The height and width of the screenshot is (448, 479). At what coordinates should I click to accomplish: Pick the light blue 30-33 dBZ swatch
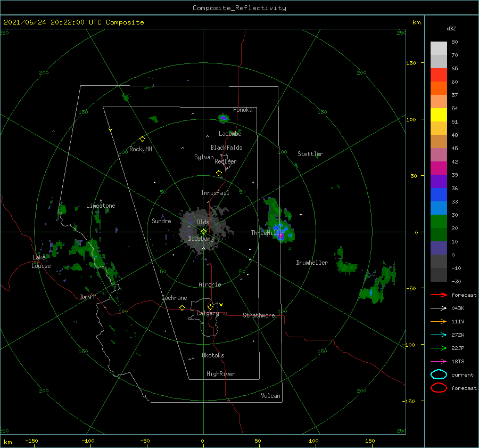click(439, 208)
